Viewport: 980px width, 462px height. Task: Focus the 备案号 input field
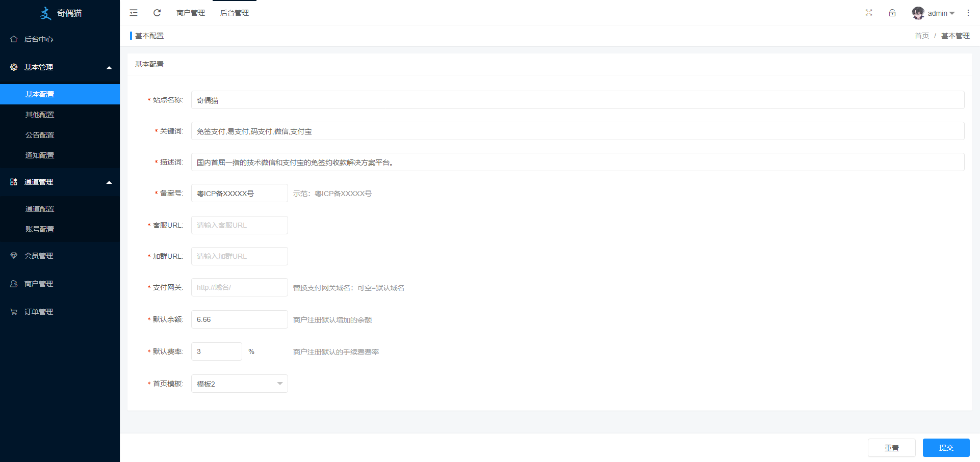point(240,193)
